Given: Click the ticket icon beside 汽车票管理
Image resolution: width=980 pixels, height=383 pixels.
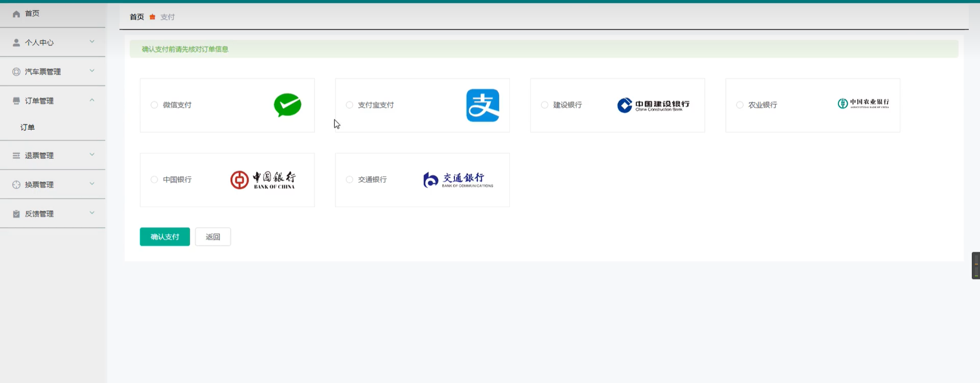Looking at the screenshot, I should coord(16,71).
